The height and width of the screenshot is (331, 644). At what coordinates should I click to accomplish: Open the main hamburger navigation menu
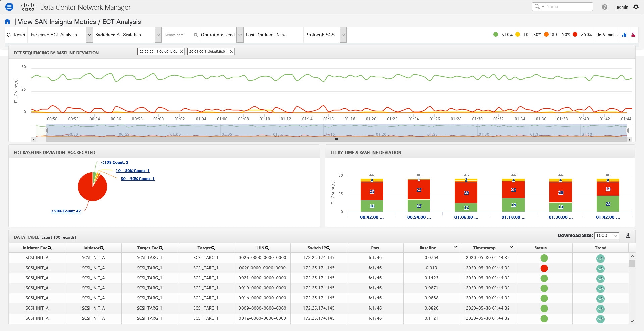click(x=9, y=7)
